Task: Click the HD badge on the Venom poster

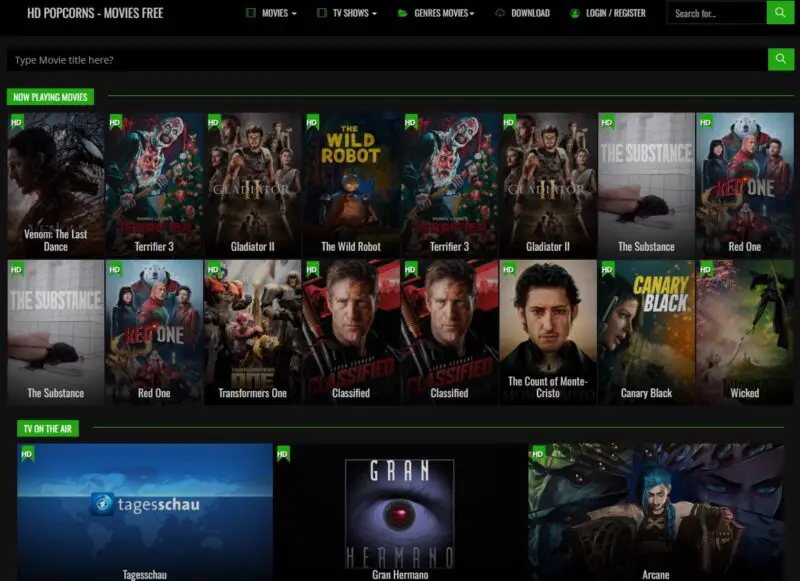Action: tap(17, 122)
